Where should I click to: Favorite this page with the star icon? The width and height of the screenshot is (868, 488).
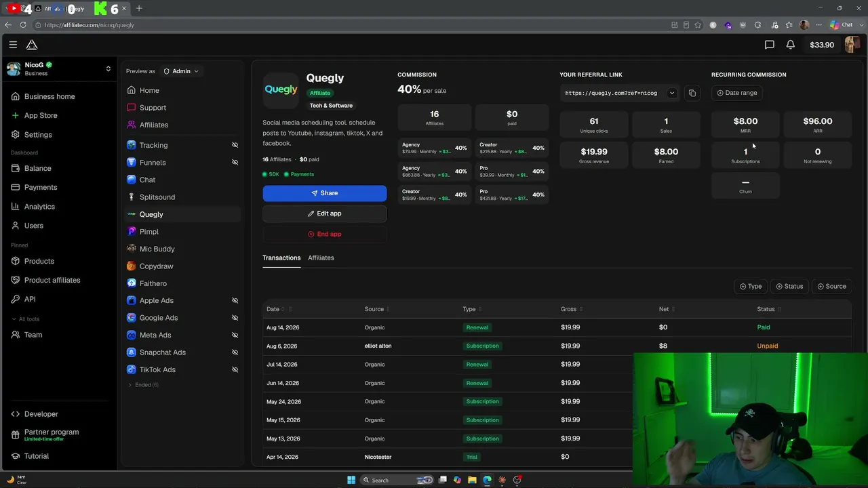698,25
